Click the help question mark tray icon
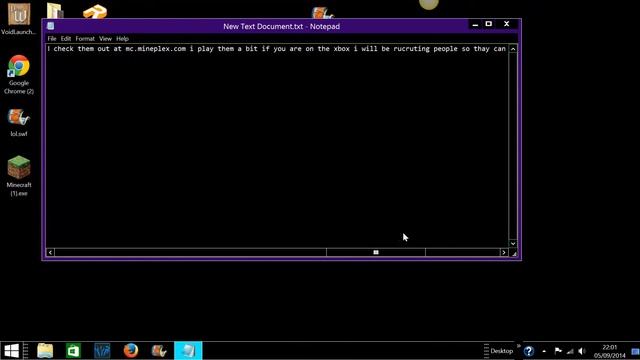Viewport: 640px width, 360px height. (x=529, y=351)
